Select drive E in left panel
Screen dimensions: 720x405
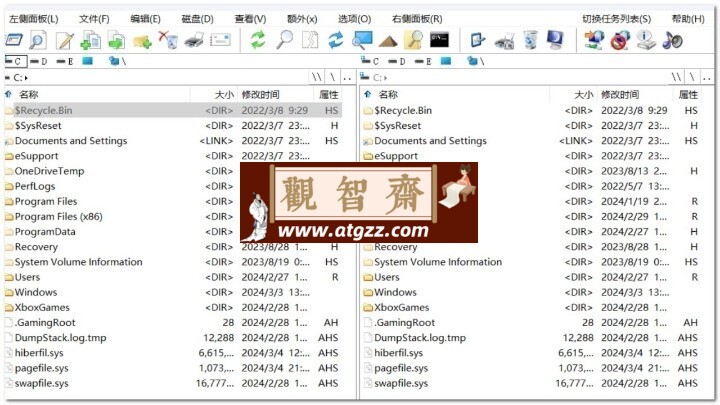(65, 61)
